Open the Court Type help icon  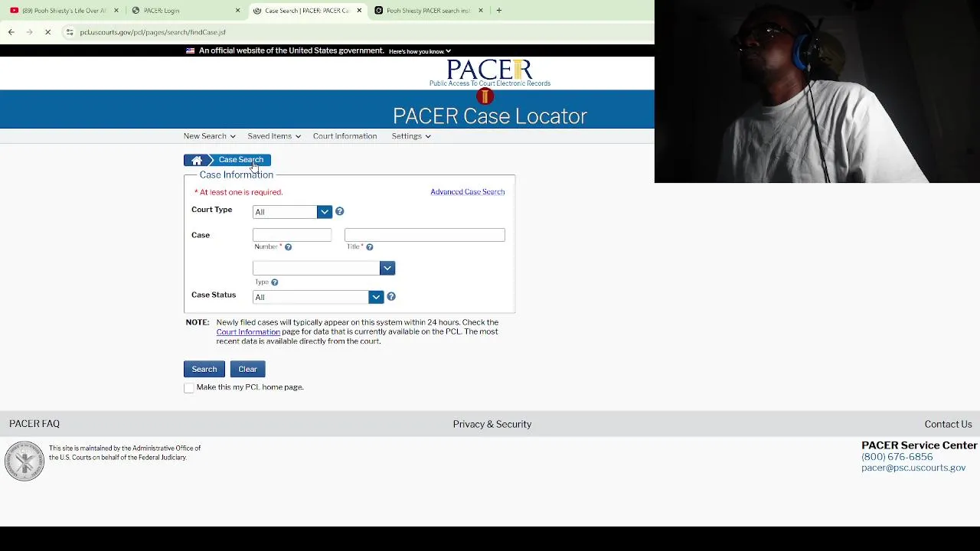click(x=339, y=212)
